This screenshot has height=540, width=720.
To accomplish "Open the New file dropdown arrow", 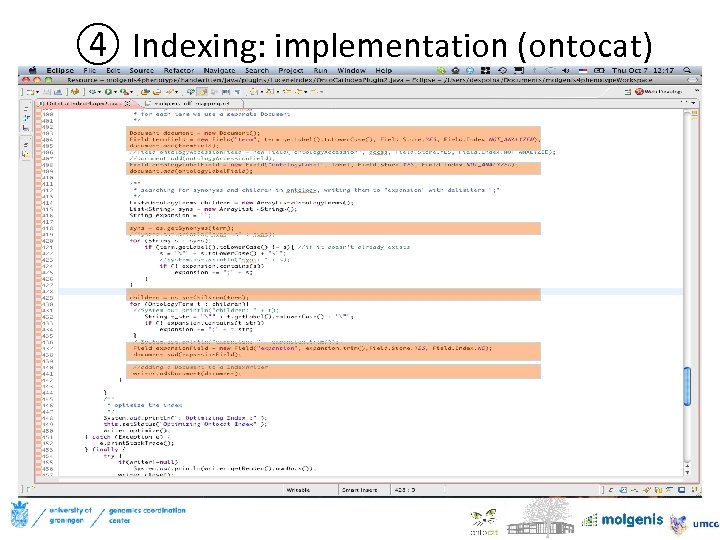I will pyautogui.click(x=37, y=92).
